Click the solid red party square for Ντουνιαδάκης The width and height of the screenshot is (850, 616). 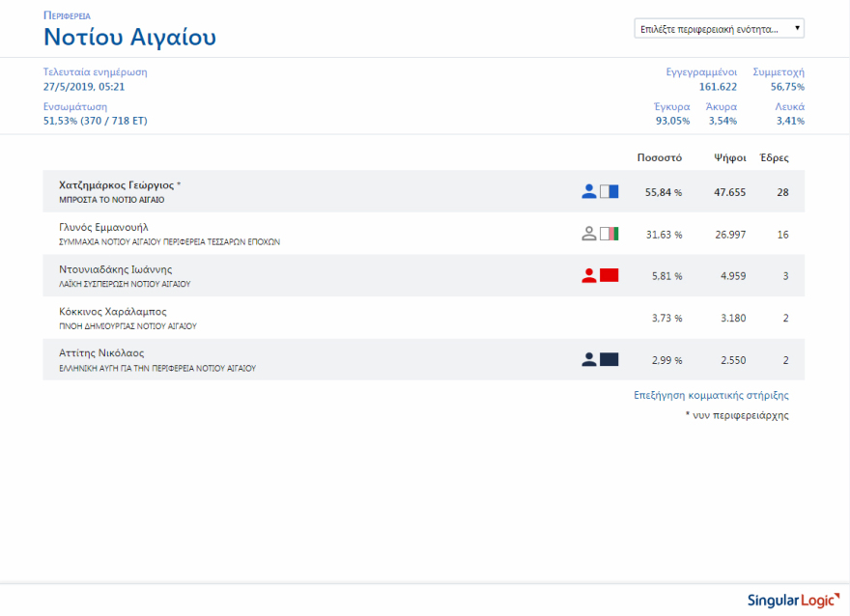tap(609, 276)
